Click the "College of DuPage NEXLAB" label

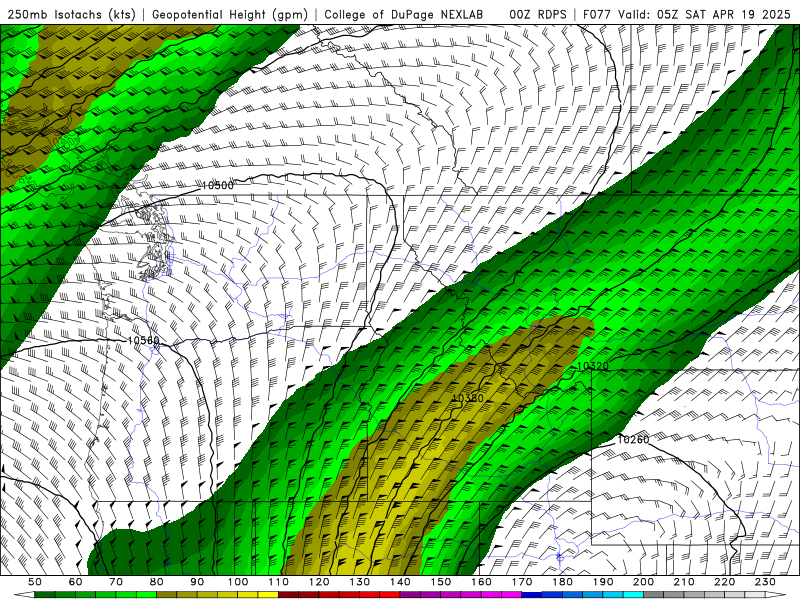point(404,15)
